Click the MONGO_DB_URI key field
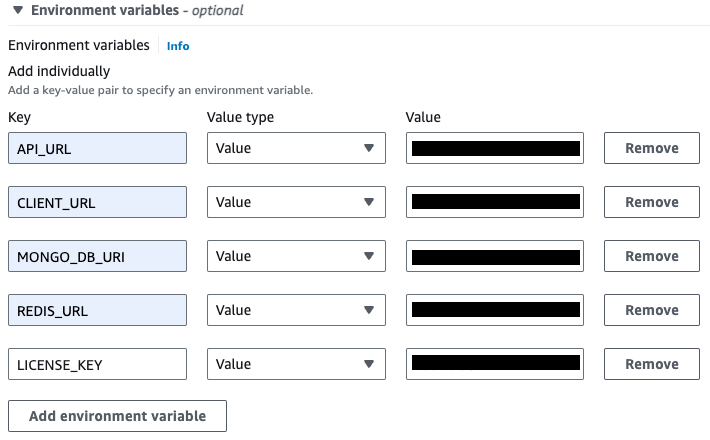This screenshot has height=440, width=710. 97,256
